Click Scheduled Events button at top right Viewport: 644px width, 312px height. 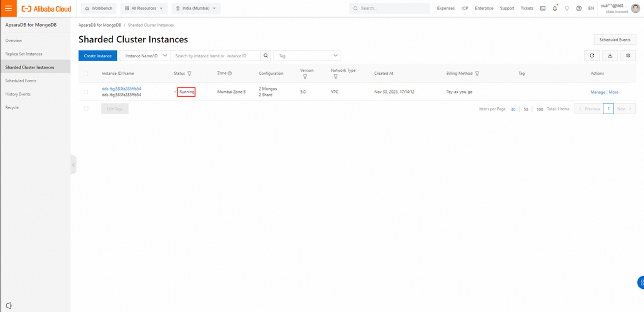[x=615, y=40]
